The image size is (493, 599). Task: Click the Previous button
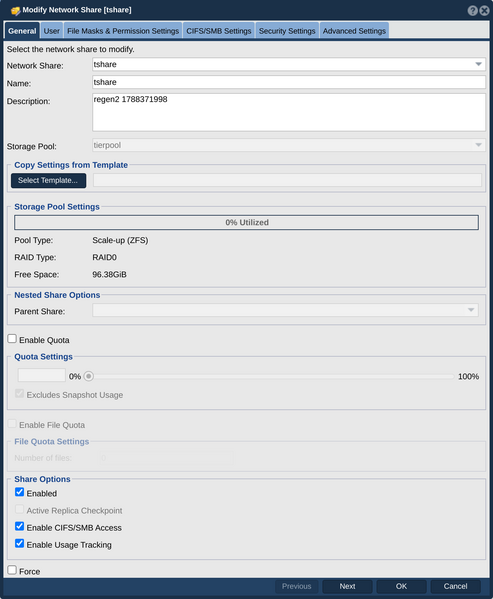(x=297, y=586)
